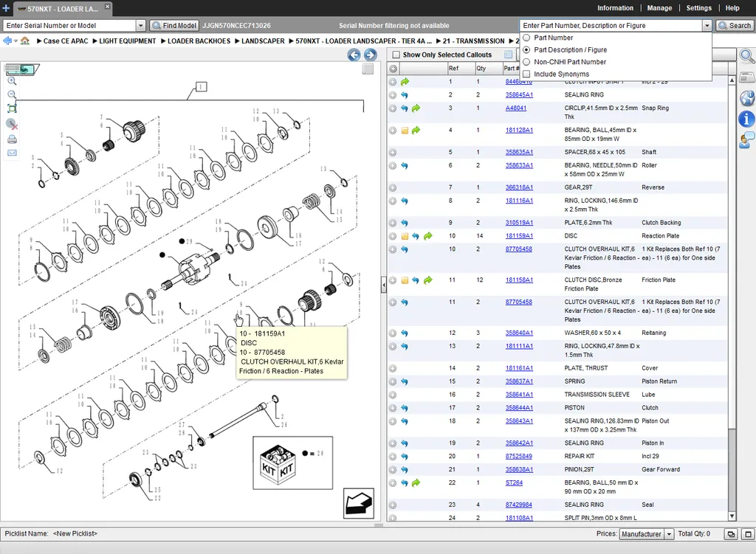This screenshot has height=554, width=756.
Task: Enable the Include Synonyms checkbox
Action: pyautogui.click(x=526, y=75)
